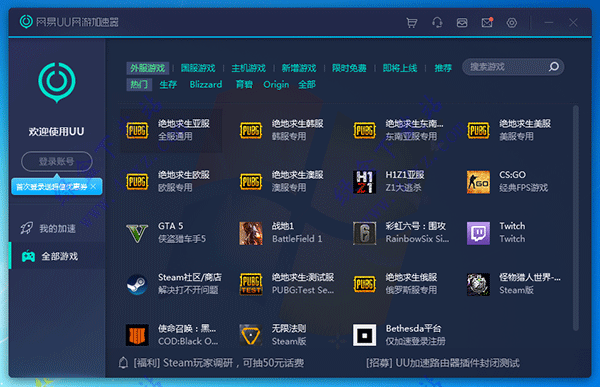The image size is (600, 387).
Task: Switch to 国服游戏 tab
Action: [198, 68]
